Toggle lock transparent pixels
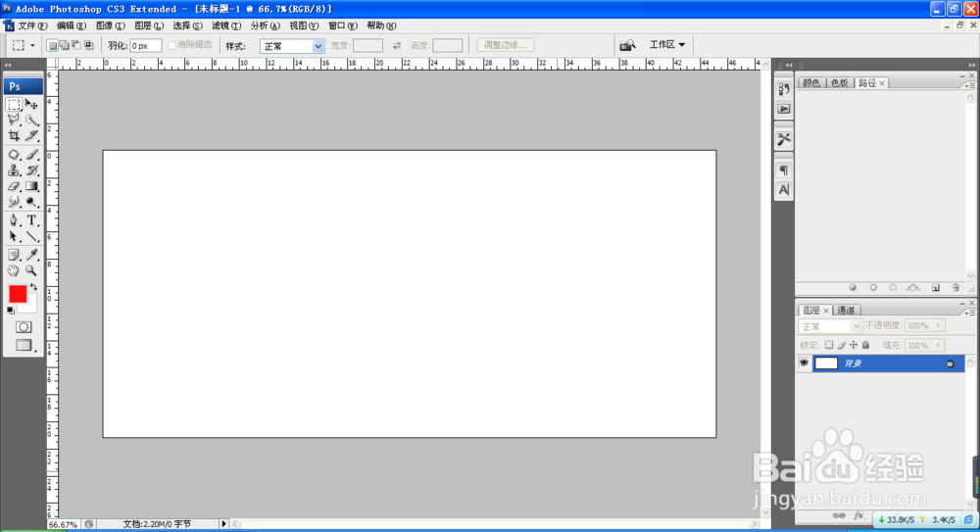The height and width of the screenshot is (532, 980). [829, 345]
